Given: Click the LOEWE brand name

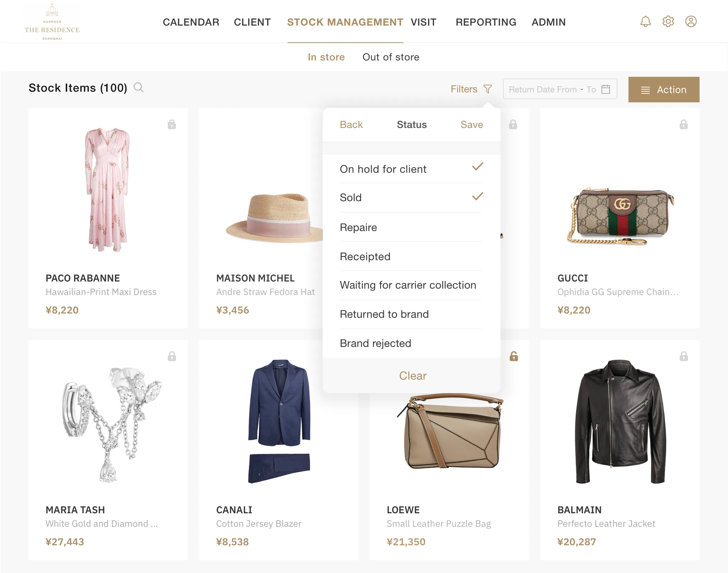Looking at the screenshot, I should pyautogui.click(x=403, y=510).
